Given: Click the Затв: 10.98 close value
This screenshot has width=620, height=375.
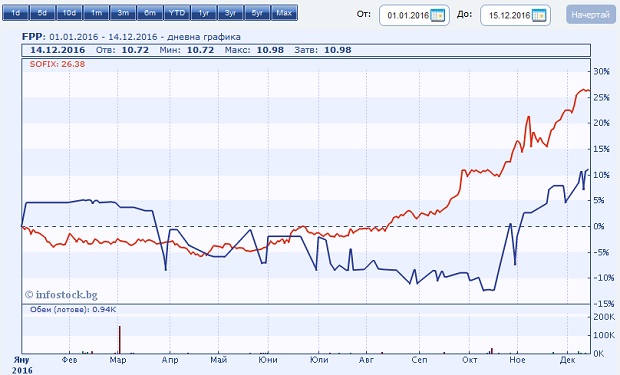Looking at the screenshot, I should click(323, 50).
